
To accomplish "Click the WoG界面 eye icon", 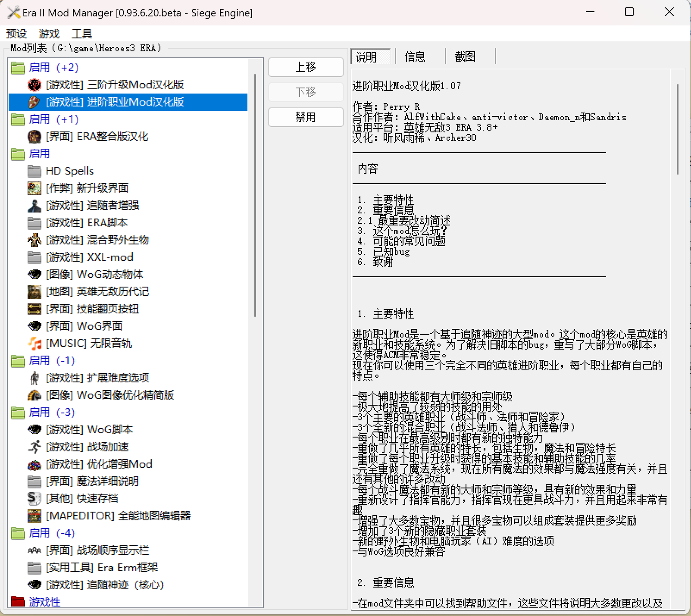I will pos(34,326).
